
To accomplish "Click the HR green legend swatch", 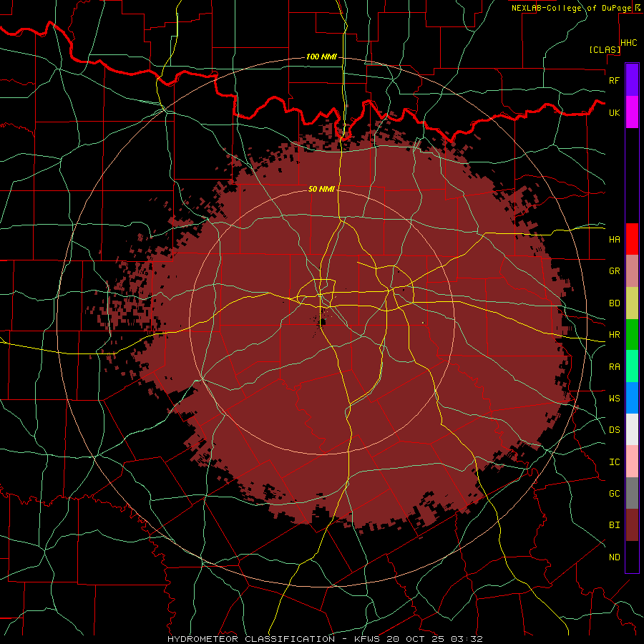I will [632, 334].
